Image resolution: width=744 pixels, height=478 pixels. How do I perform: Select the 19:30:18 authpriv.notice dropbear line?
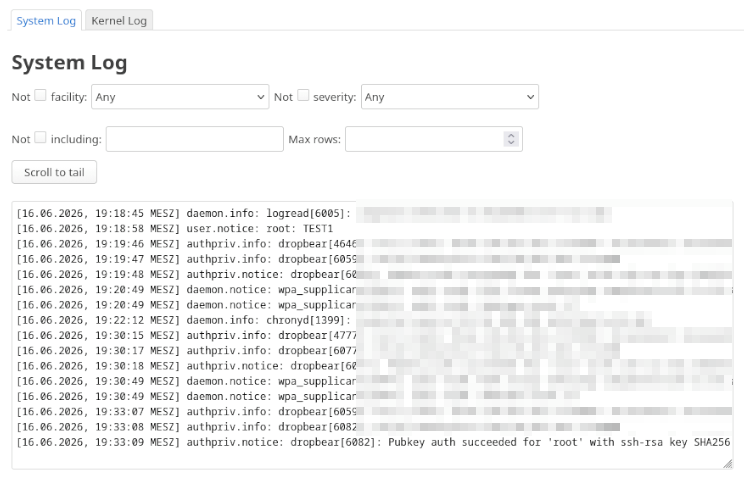(374, 366)
